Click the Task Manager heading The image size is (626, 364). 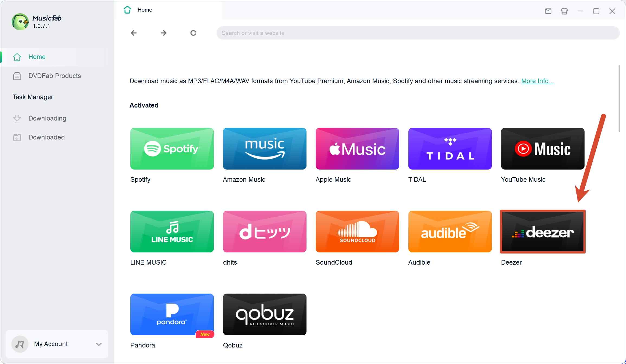[x=33, y=97]
